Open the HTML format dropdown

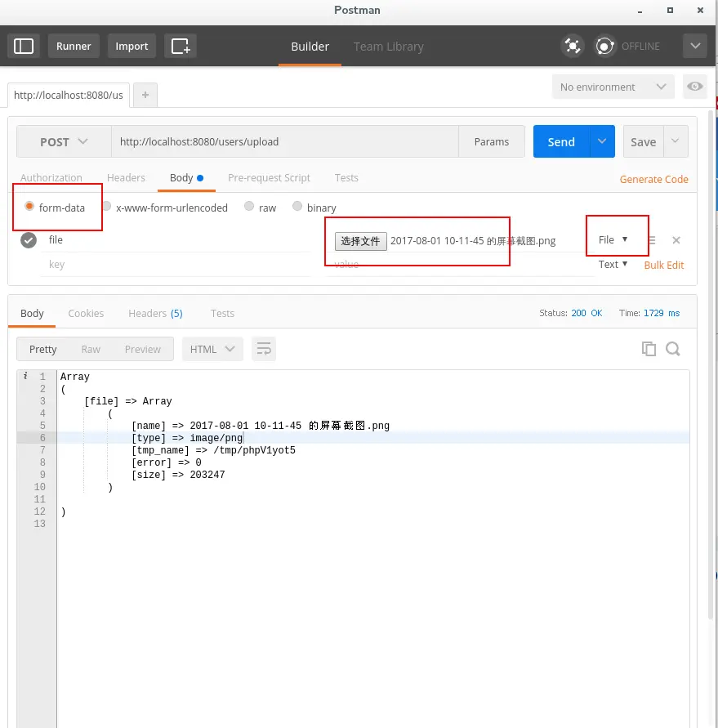coord(212,349)
